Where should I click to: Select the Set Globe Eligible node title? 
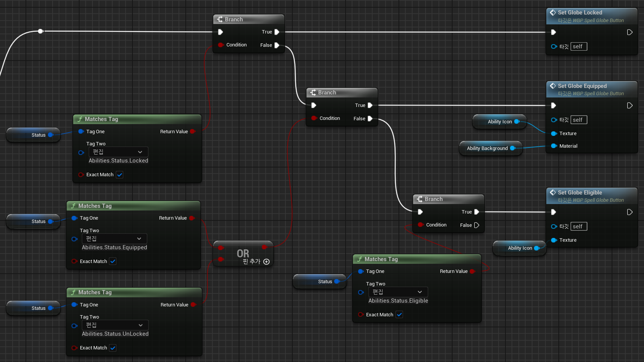(580, 193)
